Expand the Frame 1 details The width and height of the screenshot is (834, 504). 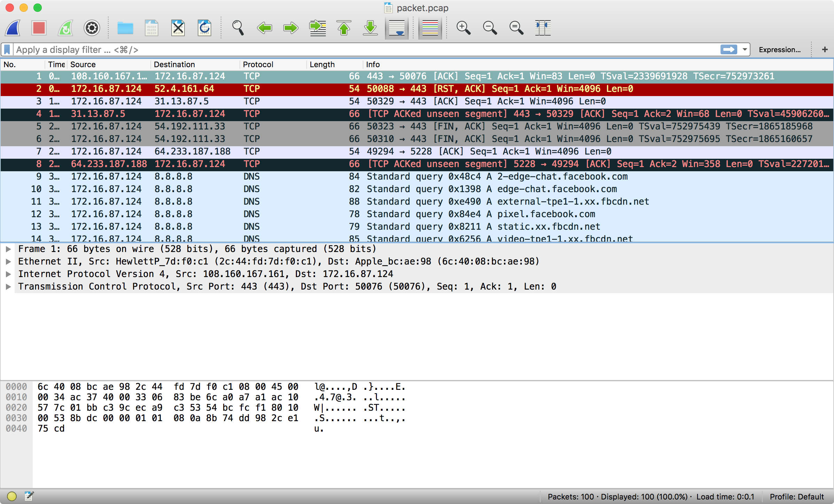(8, 249)
